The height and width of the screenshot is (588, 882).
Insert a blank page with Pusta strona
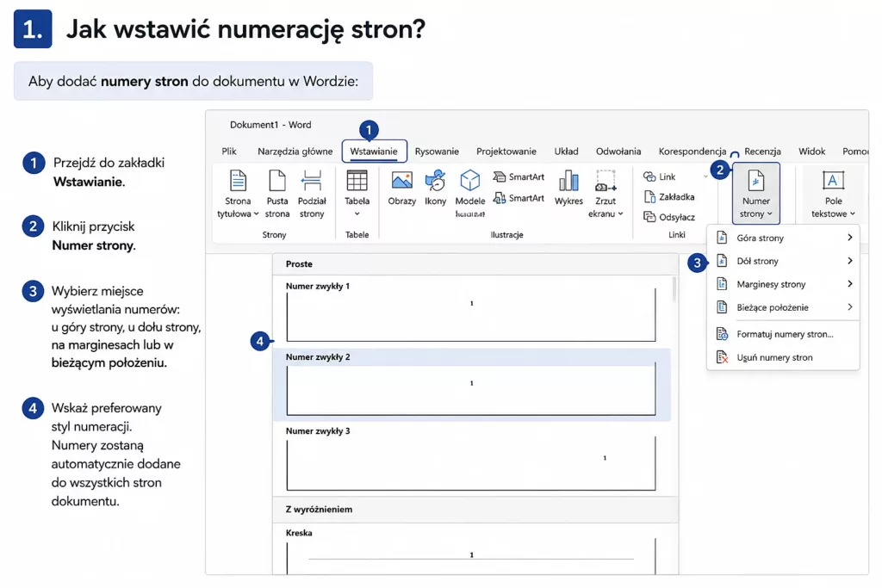(x=277, y=194)
